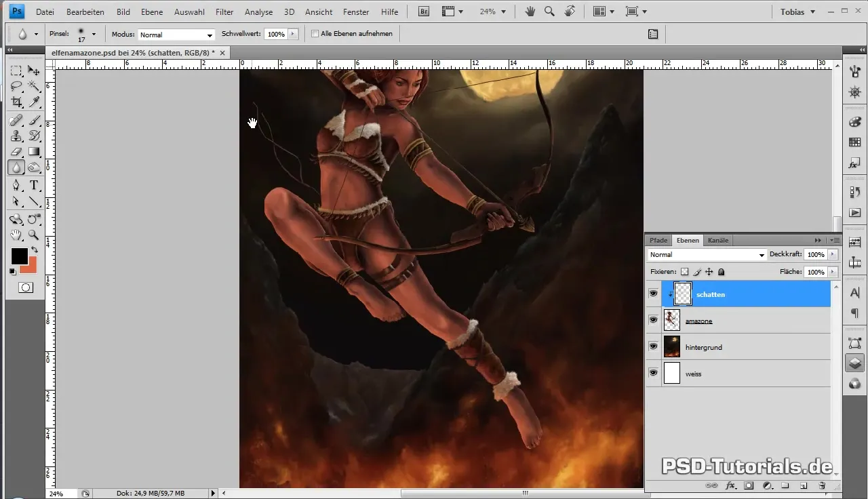Open the brush preset picker dropdown
Screen dimensions: 868x499
[x=94, y=34]
